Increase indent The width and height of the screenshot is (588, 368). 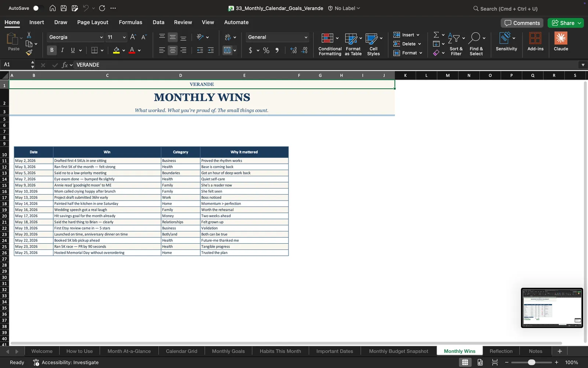tap(211, 50)
